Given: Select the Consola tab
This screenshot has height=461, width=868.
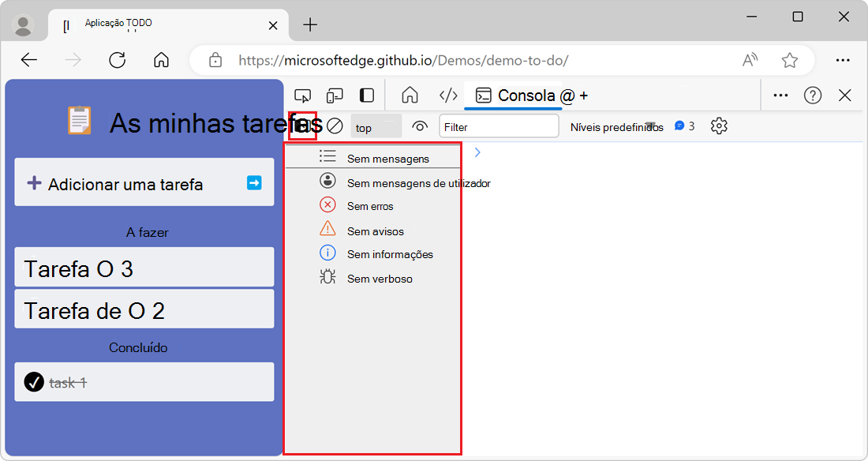Looking at the screenshot, I should (514, 96).
